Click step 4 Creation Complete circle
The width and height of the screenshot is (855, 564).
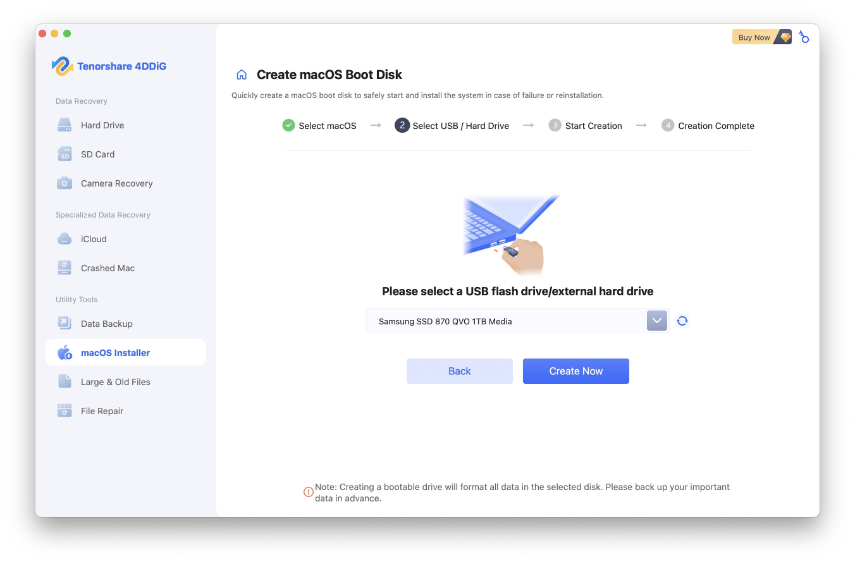667,125
